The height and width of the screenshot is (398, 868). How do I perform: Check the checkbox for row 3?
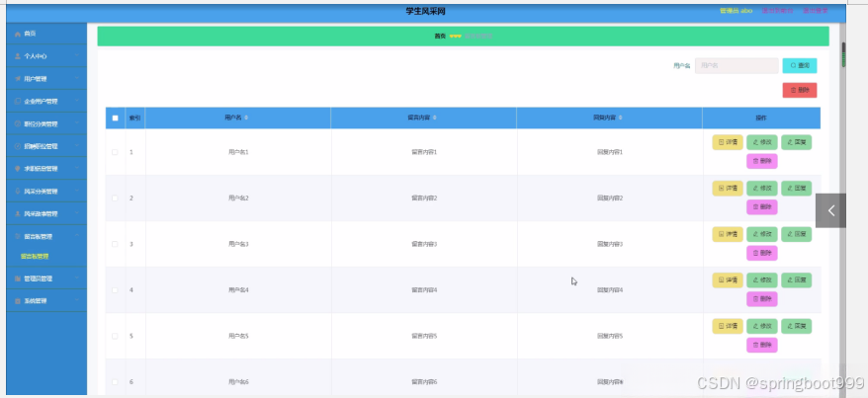point(115,244)
